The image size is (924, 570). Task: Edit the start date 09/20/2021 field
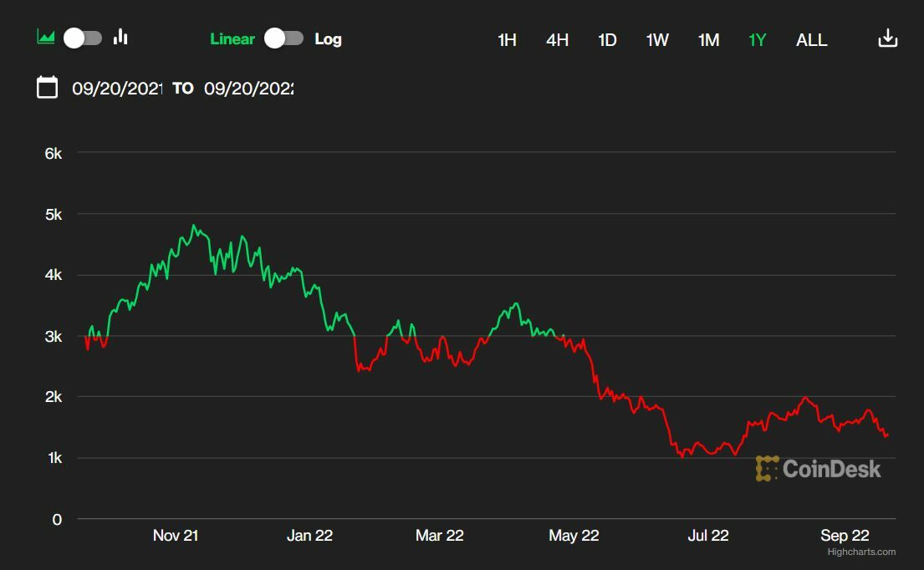click(x=117, y=89)
